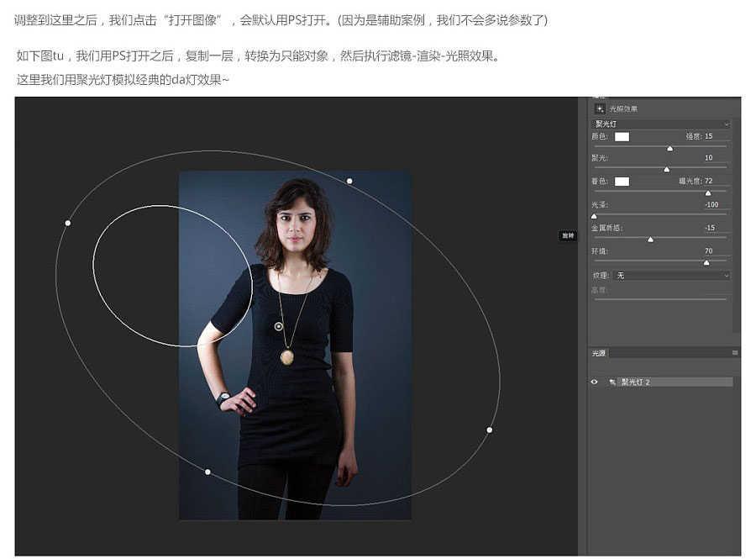Open the 聚光灯 light type dropdown
The image size is (756, 559).
click(x=661, y=124)
